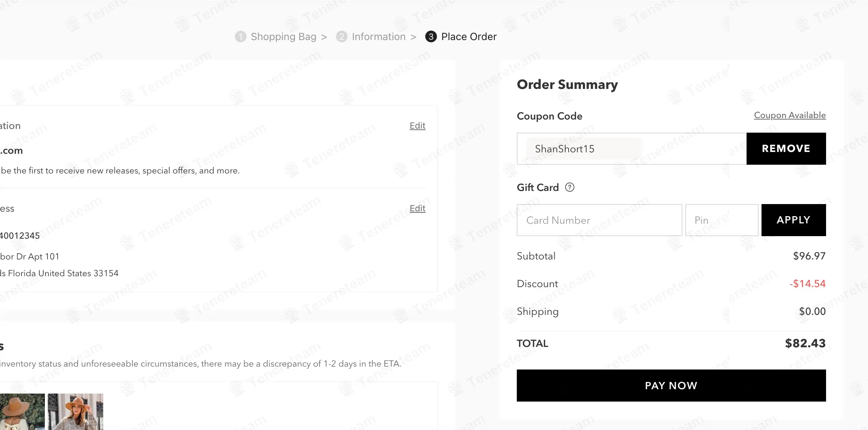Click the Gift Card help question icon
868x430 pixels.
pos(569,187)
